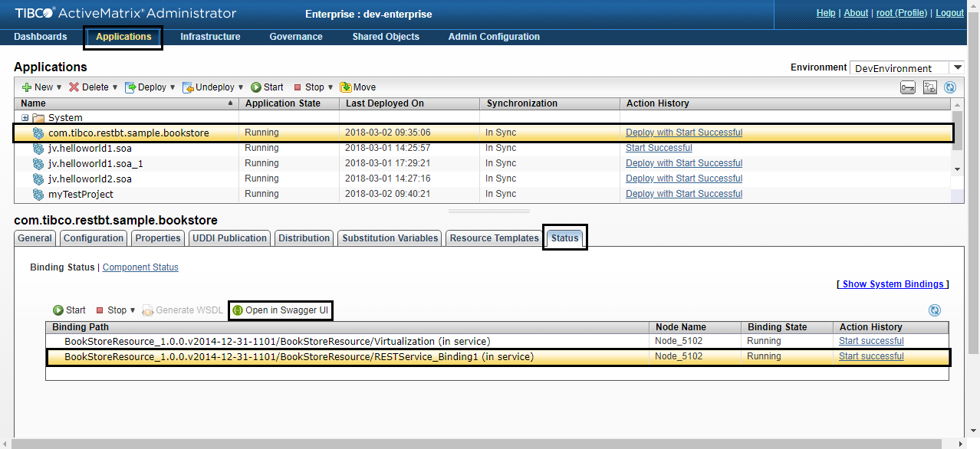Click the Last Deployed On column header

tap(409, 103)
